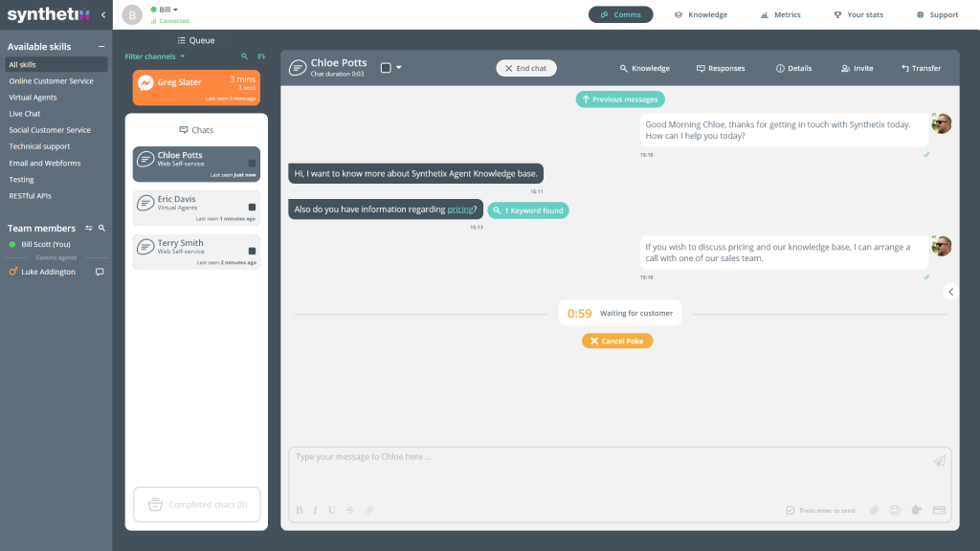Screen dimensions: 980x551
Task: Show chat Details
Action: (x=793, y=68)
